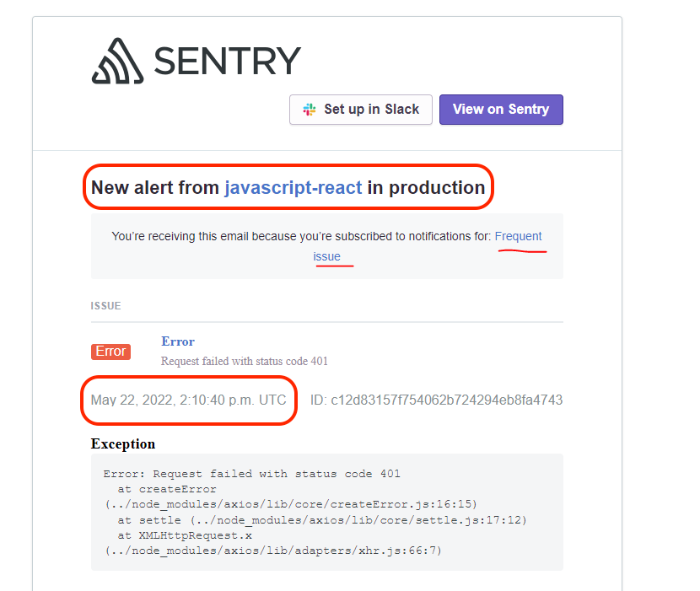
Task: Click the Exception heading
Action: coord(123,443)
